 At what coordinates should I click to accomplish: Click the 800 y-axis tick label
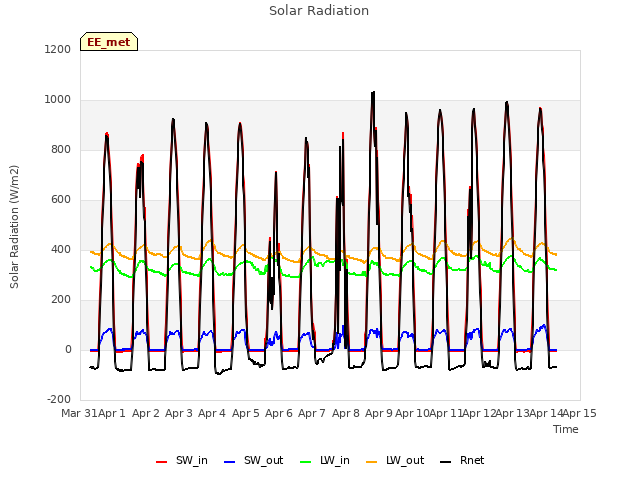[x=61, y=150]
